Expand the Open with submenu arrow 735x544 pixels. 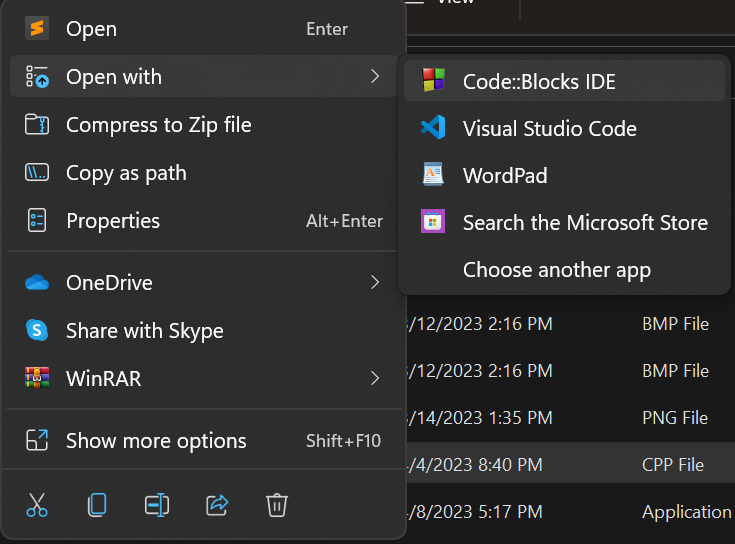coord(375,77)
